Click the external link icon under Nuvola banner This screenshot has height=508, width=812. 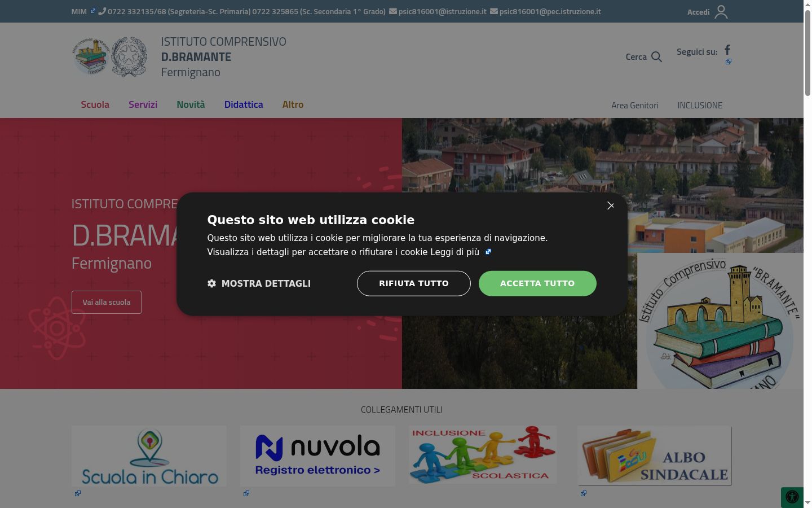pos(246,493)
